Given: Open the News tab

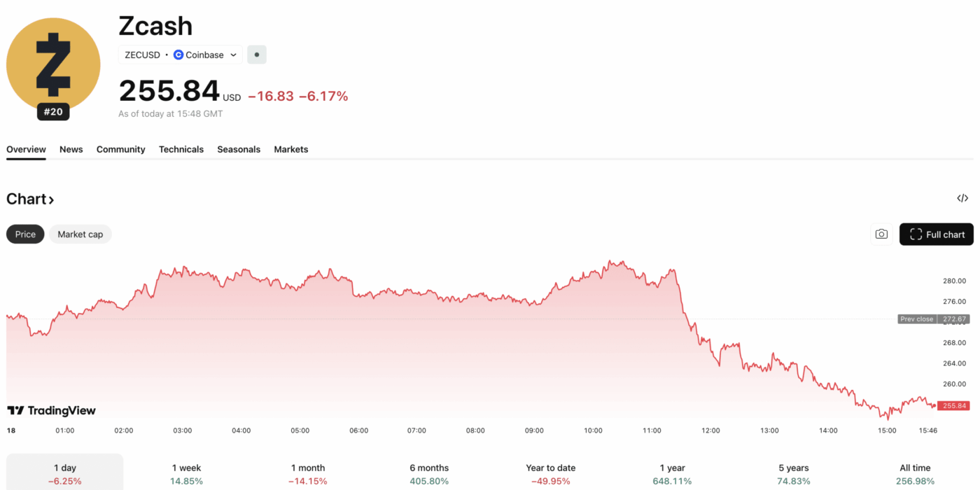Looking at the screenshot, I should point(71,149).
